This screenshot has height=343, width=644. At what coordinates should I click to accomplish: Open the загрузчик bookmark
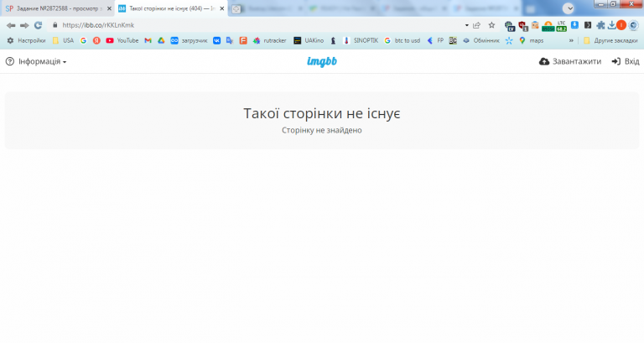pyautogui.click(x=189, y=40)
